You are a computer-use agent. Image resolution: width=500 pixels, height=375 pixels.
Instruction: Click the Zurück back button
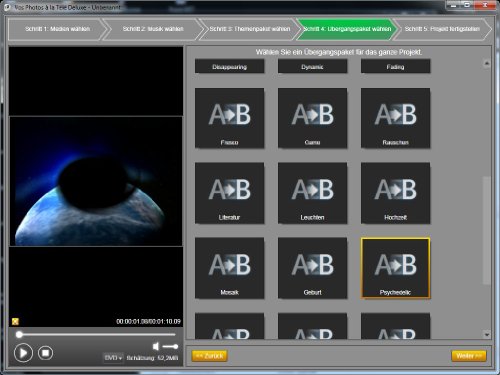click(x=210, y=356)
